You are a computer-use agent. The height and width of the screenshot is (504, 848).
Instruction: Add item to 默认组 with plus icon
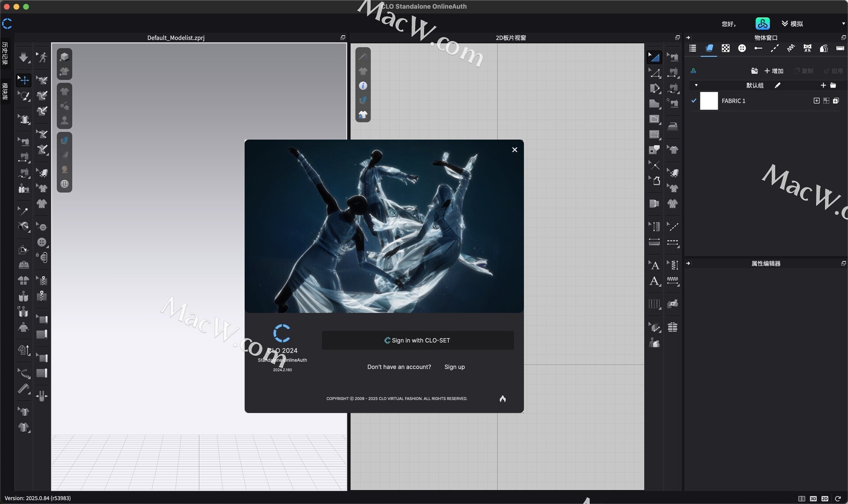(x=823, y=85)
